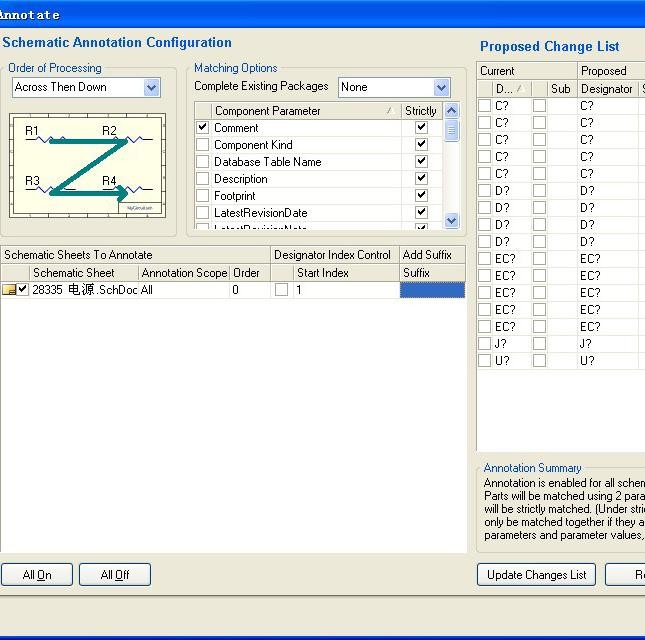Check the 28335 SchDoc sheet checkbox
This screenshot has width=645, height=640.
23,290
